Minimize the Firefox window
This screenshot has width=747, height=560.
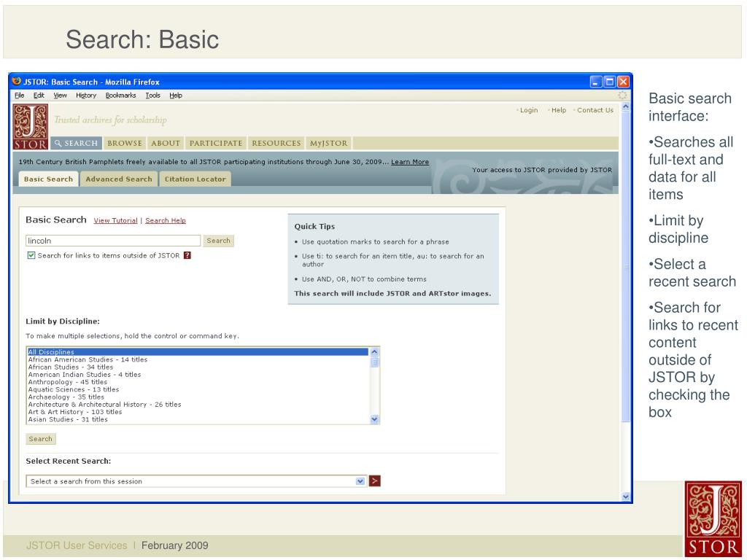click(x=596, y=82)
